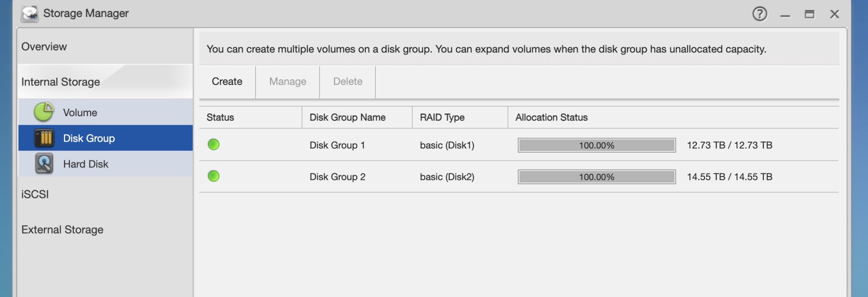Viewport: 868px width, 297px height.
Task: Click Disk Group 2 allocation progress bar
Action: click(596, 177)
